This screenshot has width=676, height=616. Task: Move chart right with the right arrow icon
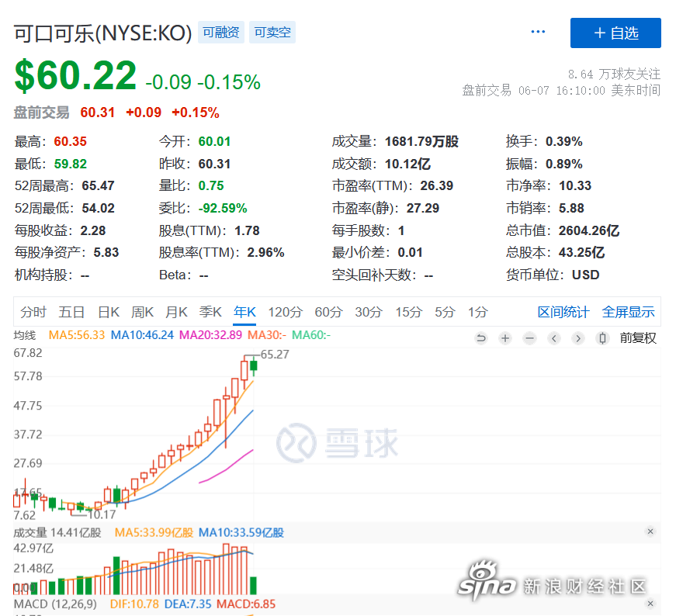tap(578, 338)
